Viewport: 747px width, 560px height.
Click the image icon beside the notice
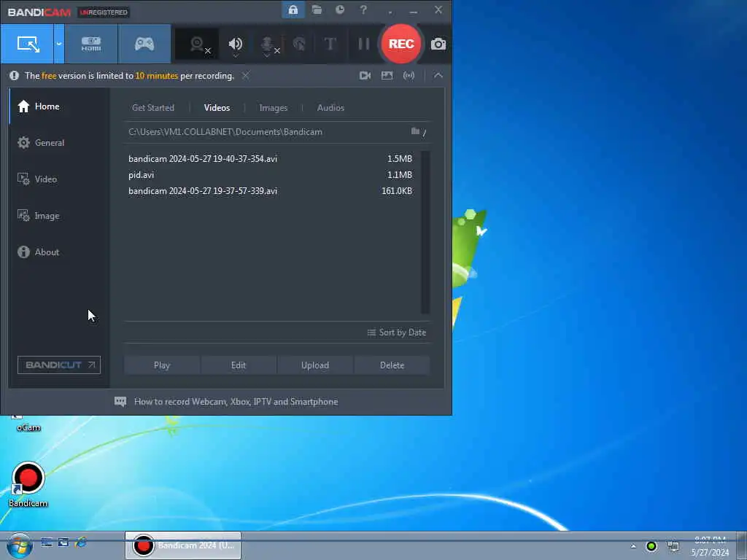(387, 76)
